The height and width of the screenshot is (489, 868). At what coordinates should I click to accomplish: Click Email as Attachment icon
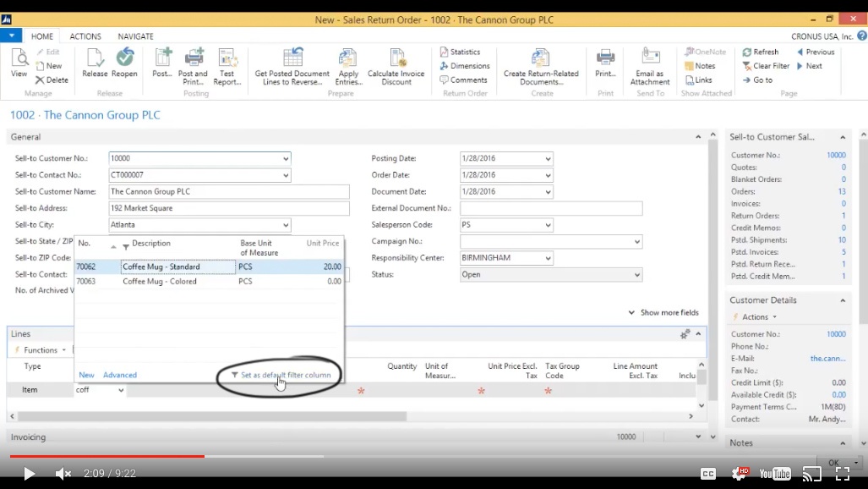pos(650,67)
